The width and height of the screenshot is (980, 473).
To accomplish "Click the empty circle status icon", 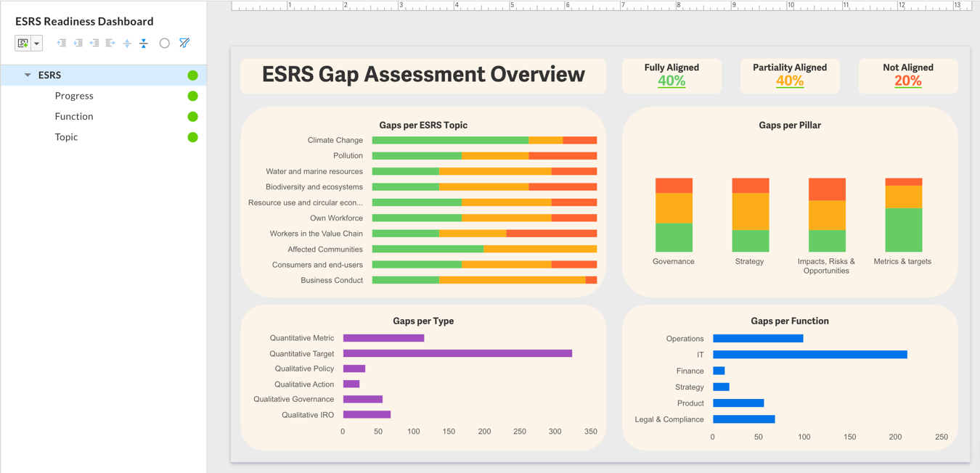I will point(165,44).
